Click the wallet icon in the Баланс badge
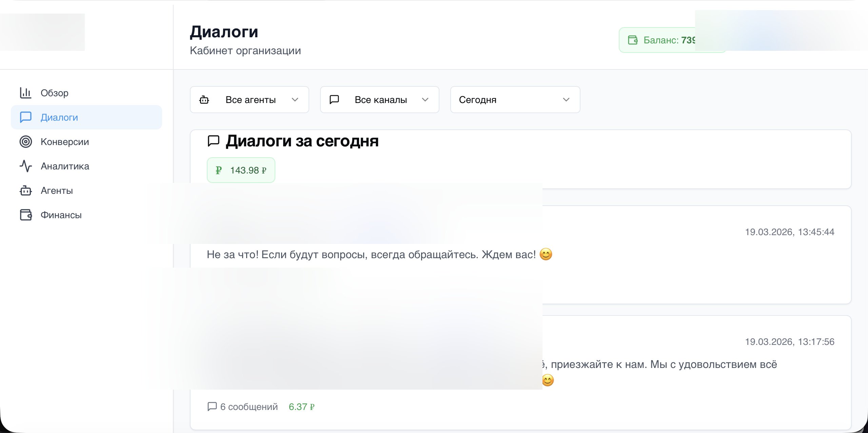The image size is (868, 433). tap(633, 40)
